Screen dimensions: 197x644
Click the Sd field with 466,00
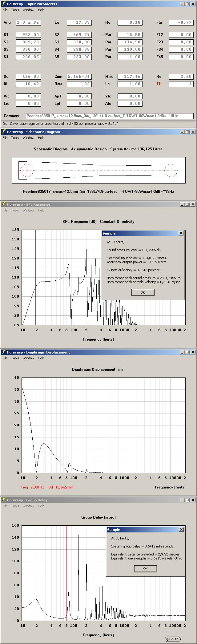coord(28,77)
